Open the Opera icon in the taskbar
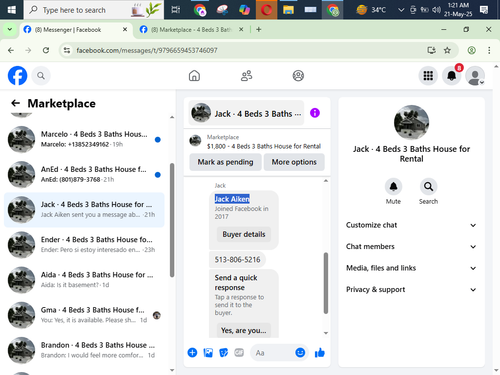This screenshot has width=500, height=375. (x=266, y=10)
